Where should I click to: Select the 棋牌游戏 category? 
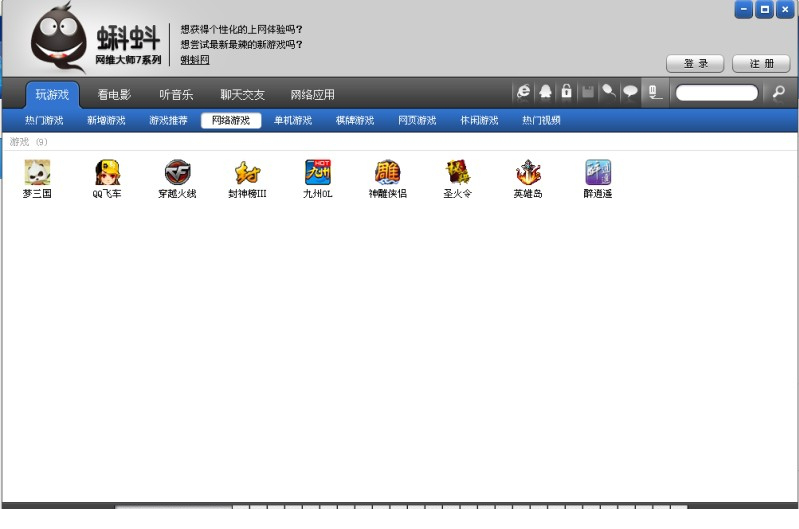pos(355,120)
